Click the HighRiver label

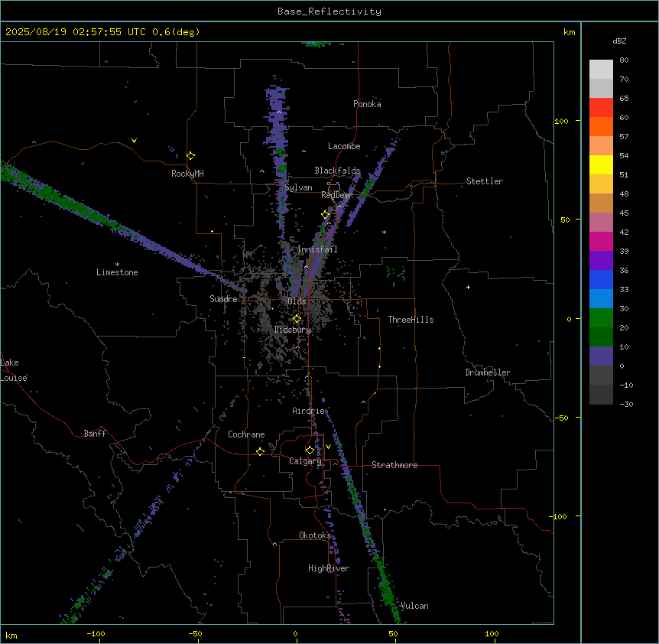[x=329, y=568]
